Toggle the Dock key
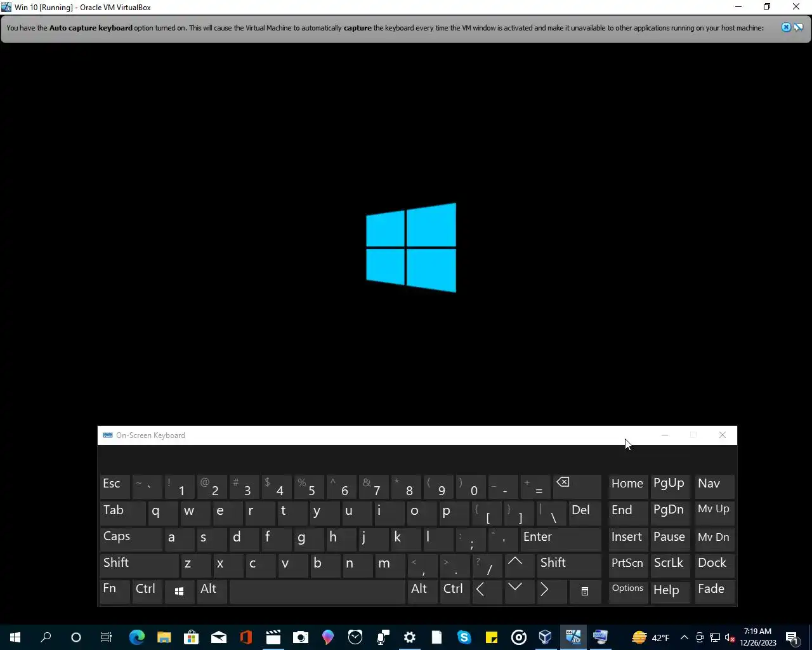 tap(714, 565)
